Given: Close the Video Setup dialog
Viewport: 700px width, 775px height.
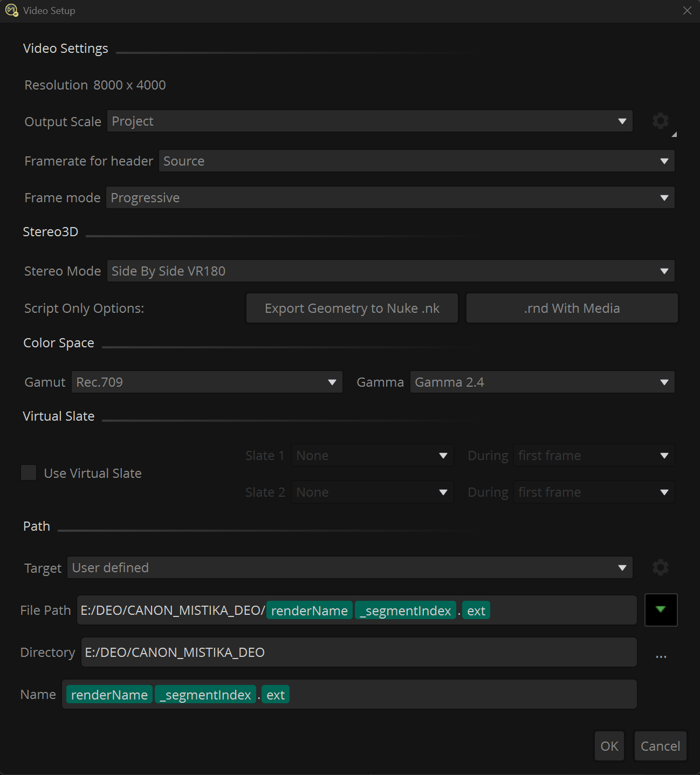Looking at the screenshot, I should pyautogui.click(x=687, y=10).
